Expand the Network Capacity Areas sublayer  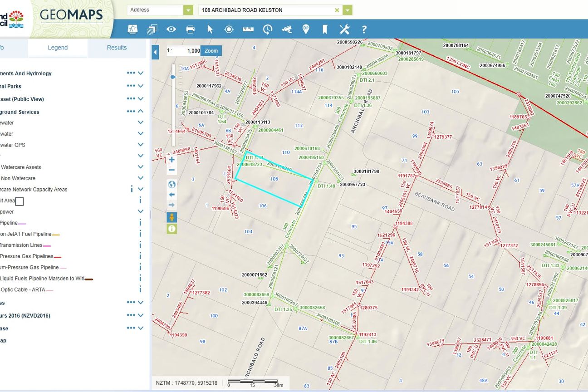(x=141, y=189)
